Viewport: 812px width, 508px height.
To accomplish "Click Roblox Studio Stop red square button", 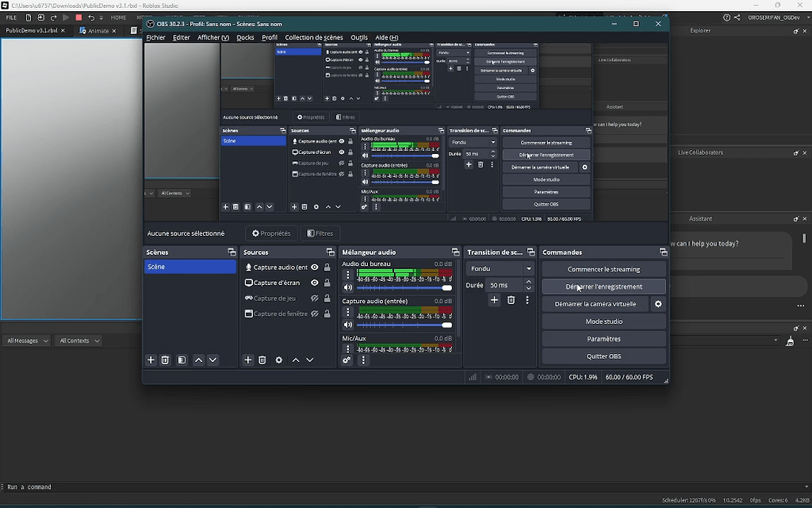I will [79, 17].
